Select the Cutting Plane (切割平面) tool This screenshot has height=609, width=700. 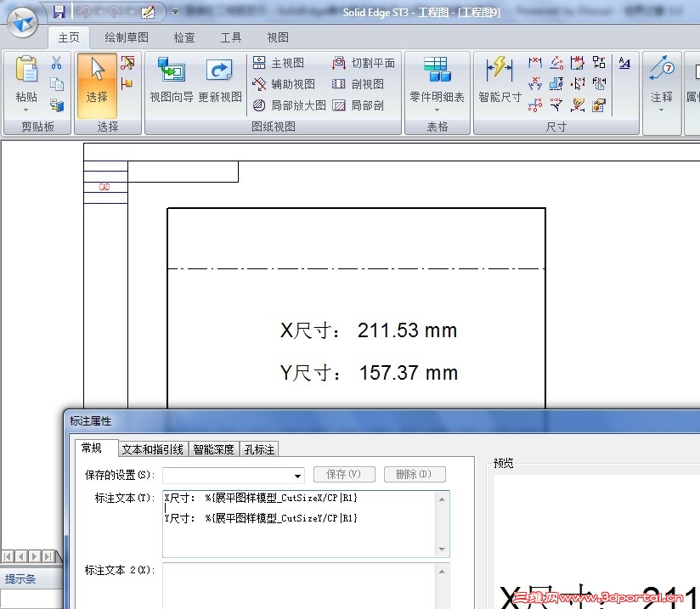coord(364,63)
